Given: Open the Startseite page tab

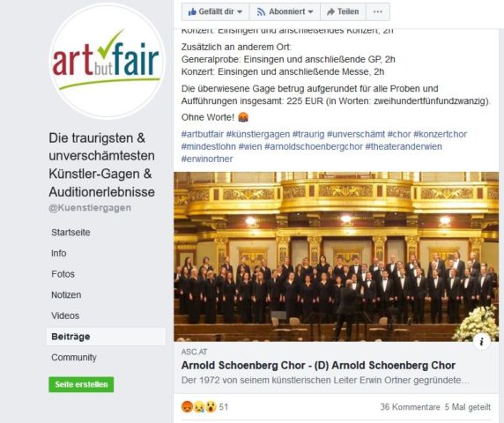Looking at the screenshot, I should point(70,233).
